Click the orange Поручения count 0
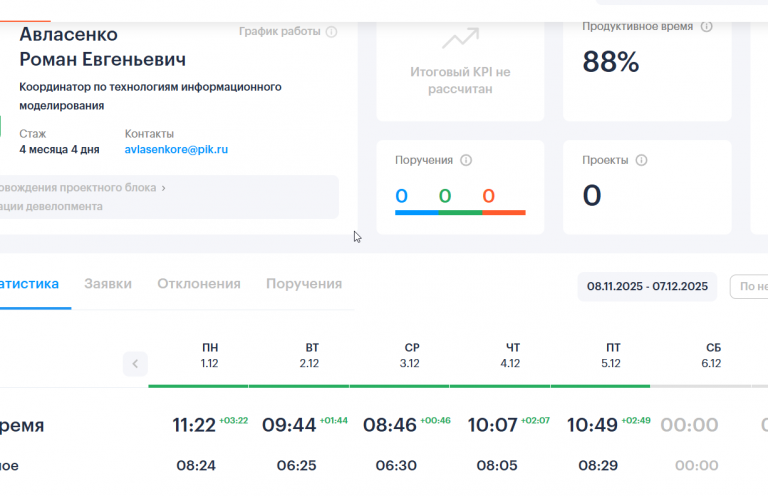 coord(488,196)
